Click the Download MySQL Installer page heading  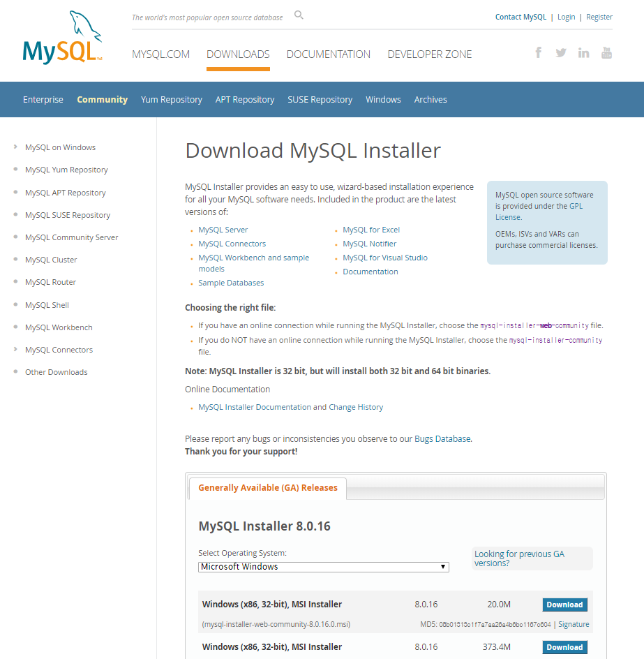(x=313, y=151)
